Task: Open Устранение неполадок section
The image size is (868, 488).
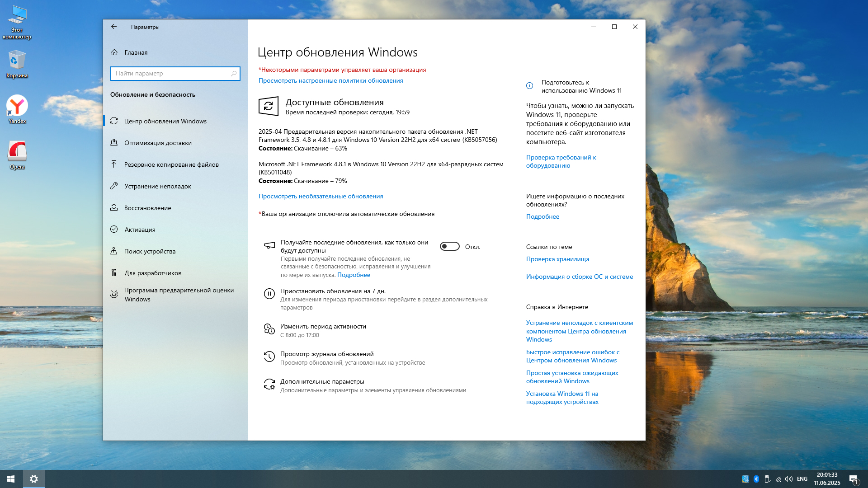Action: point(157,186)
